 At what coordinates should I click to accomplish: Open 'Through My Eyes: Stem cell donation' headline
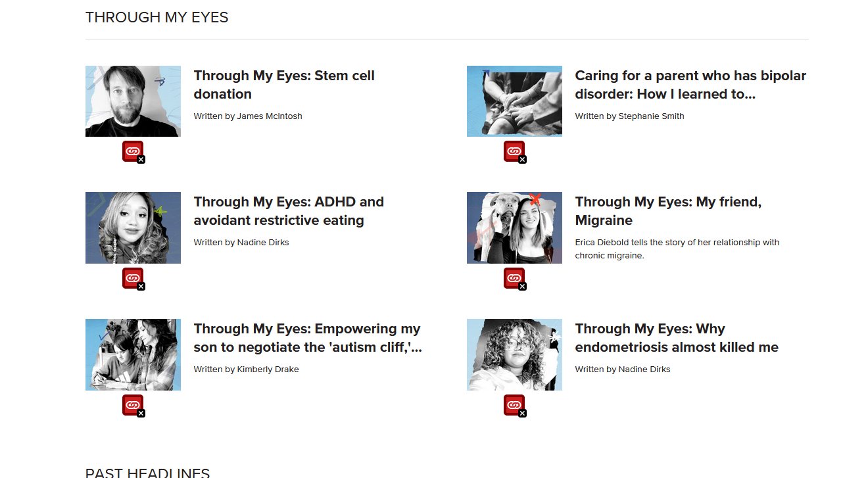click(284, 85)
